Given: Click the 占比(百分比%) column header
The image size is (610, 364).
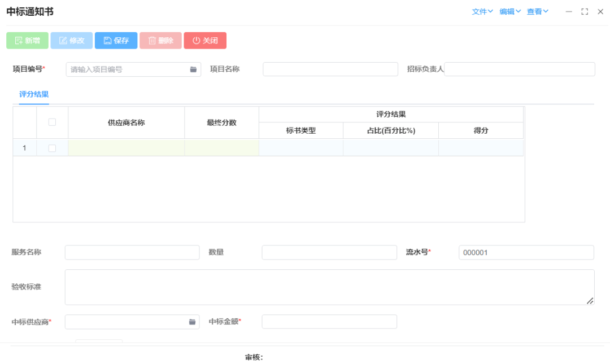Looking at the screenshot, I should pos(391,131).
